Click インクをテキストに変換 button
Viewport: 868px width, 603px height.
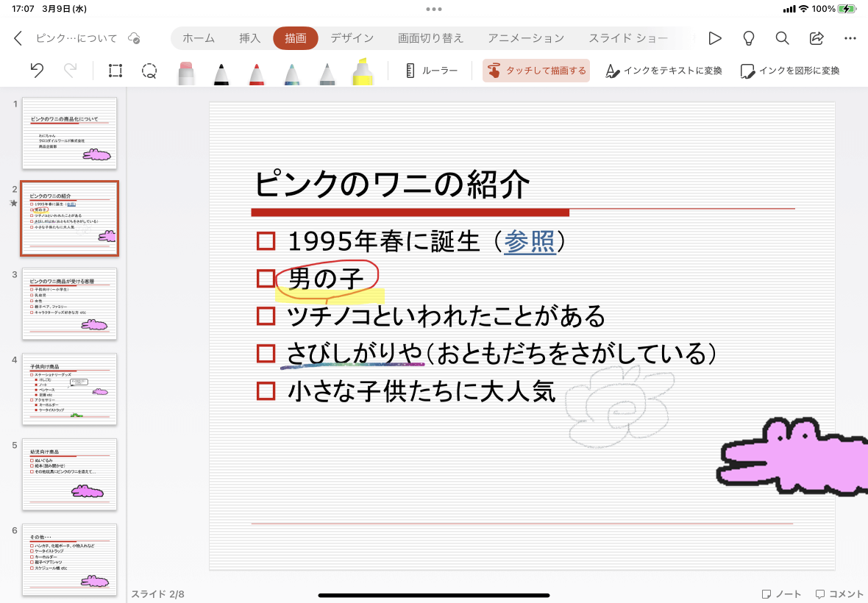[x=664, y=71]
